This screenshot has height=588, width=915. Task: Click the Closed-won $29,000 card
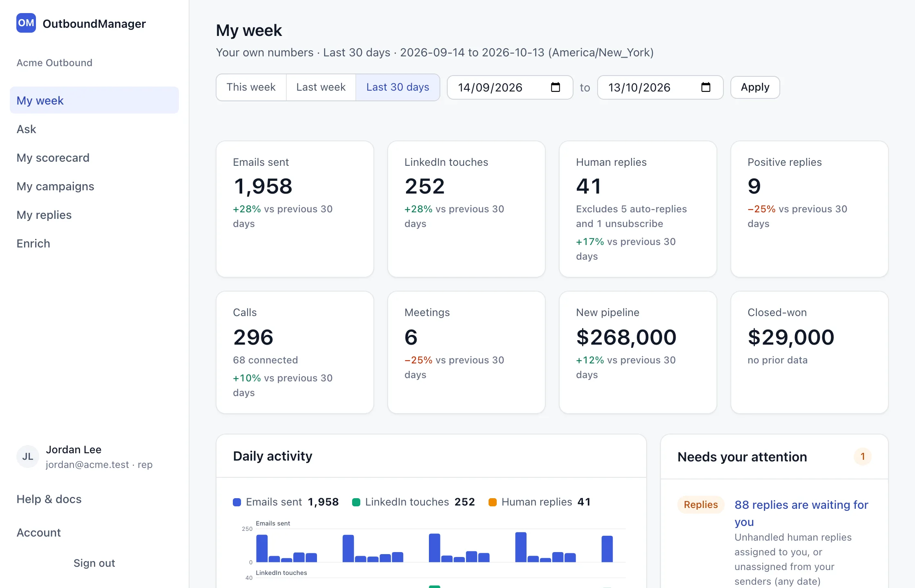pyautogui.click(x=810, y=352)
